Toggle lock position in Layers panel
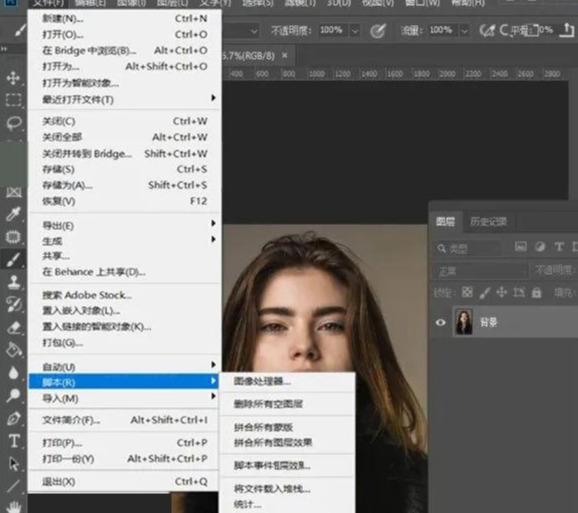 (x=502, y=293)
